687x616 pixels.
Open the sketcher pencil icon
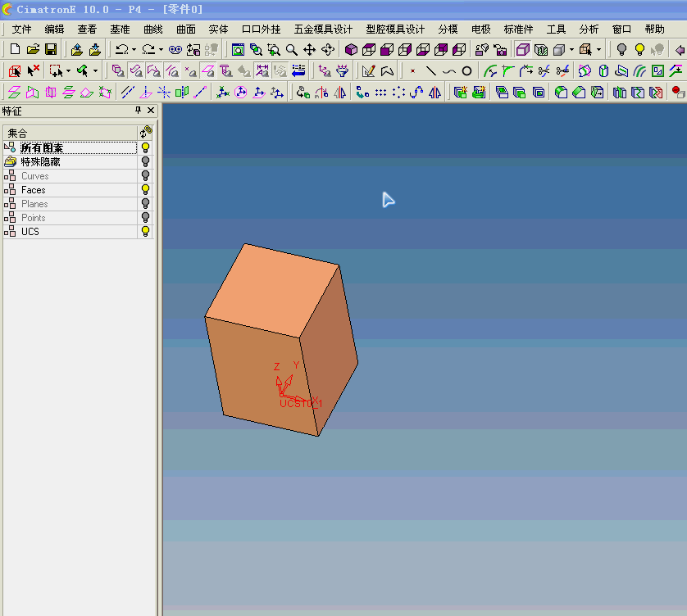click(368, 71)
